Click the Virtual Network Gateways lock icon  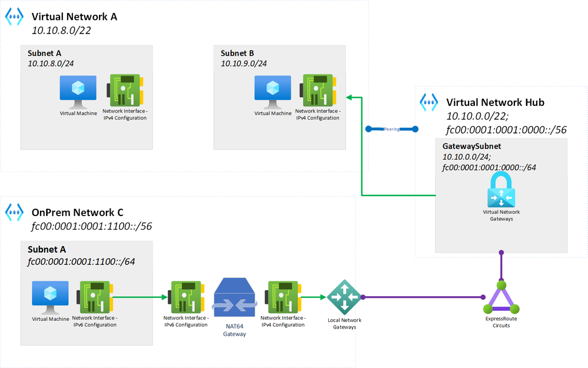point(501,190)
